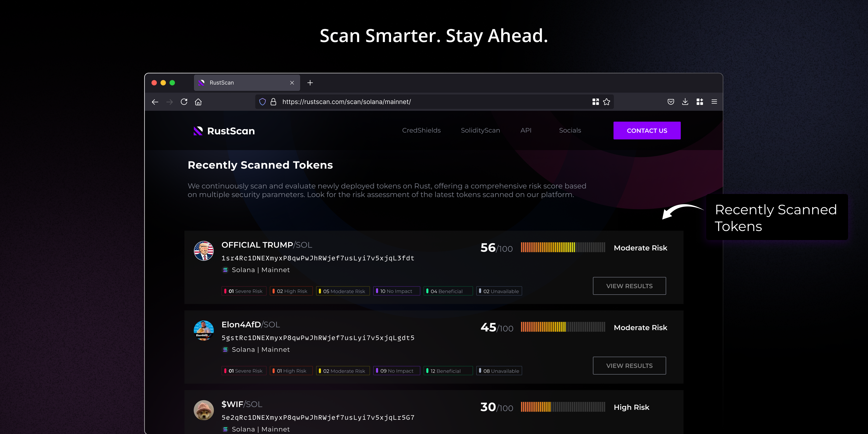Click 'Solana | Mainnet' under Elon4AfD
The height and width of the screenshot is (434, 868).
[261, 350]
